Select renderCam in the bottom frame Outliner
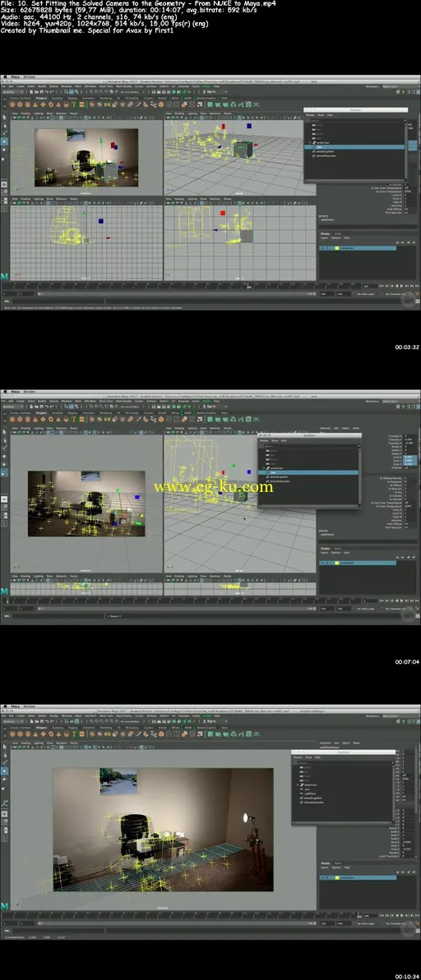 [310, 784]
